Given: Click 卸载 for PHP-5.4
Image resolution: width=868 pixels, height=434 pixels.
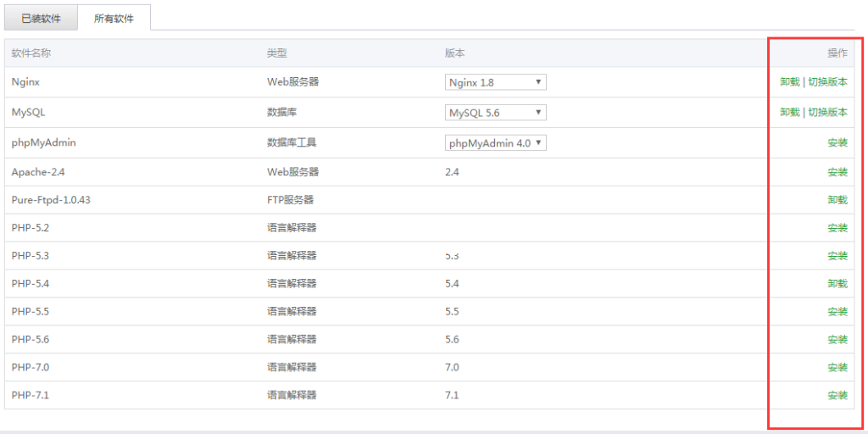Looking at the screenshot, I should click(x=837, y=283).
